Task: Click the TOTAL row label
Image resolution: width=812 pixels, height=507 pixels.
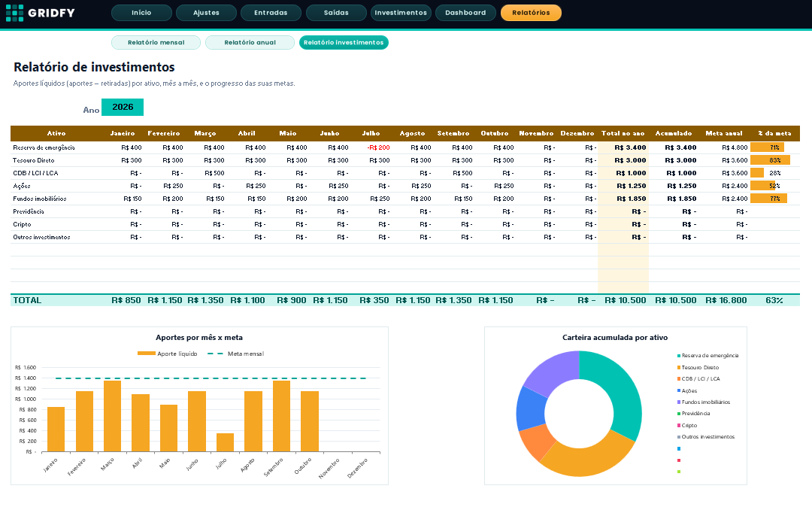Action: click(x=27, y=300)
